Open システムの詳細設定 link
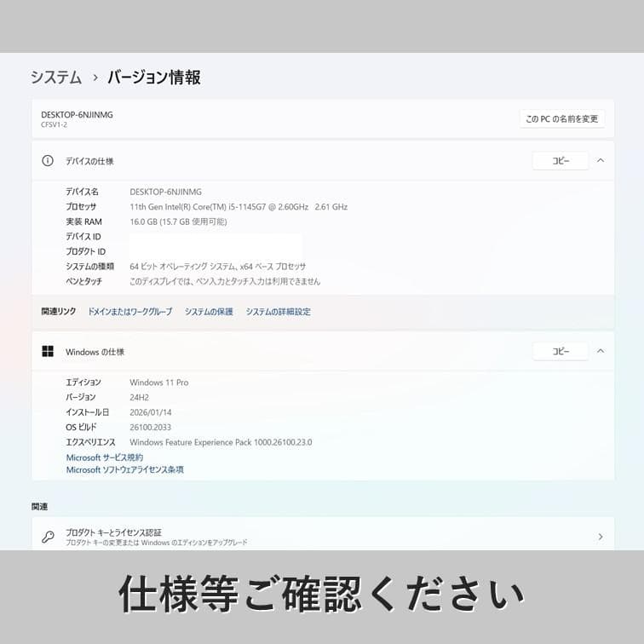644x644 pixels. 278,312
